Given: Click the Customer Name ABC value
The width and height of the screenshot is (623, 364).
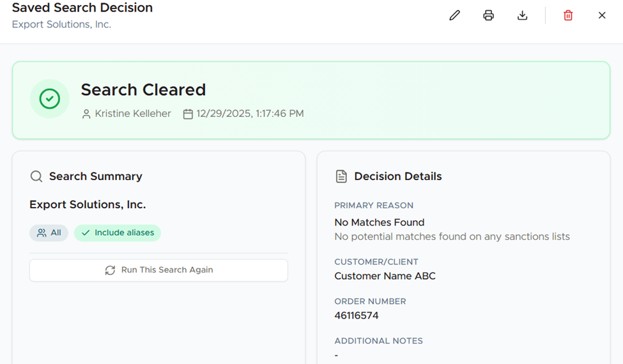Looking at the screenshot, I should pyautogui.click(x=385, y=276).
